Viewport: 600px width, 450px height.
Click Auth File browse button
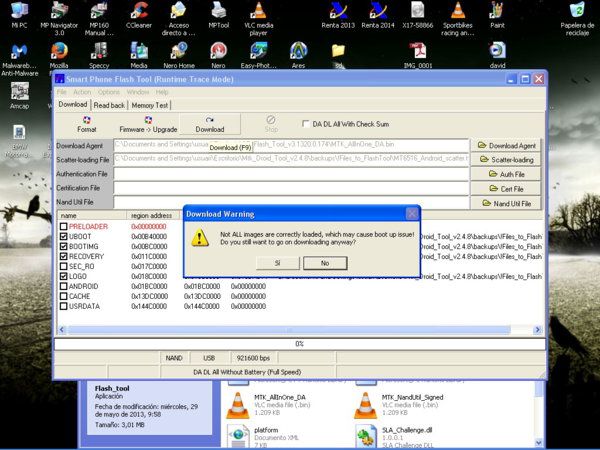506,174
